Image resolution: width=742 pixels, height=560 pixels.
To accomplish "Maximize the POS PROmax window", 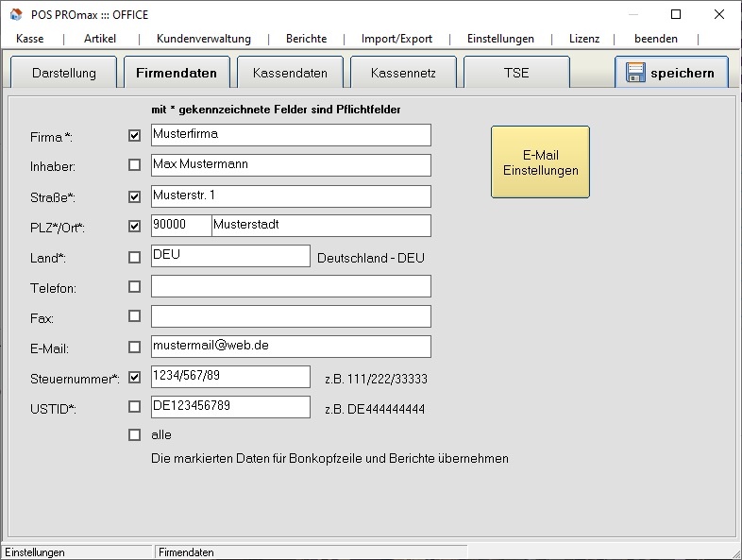I will click(676, 14).
